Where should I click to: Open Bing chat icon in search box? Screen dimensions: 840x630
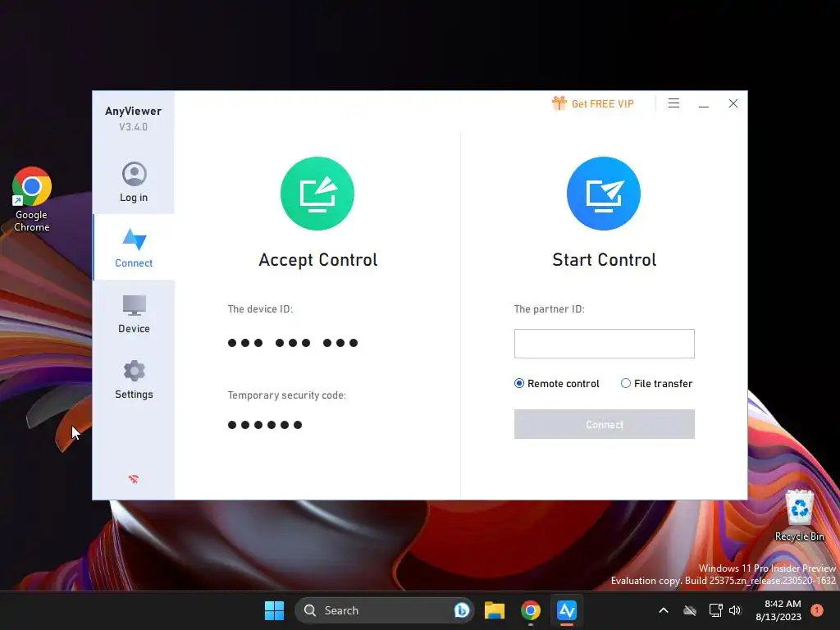[461, 610]
